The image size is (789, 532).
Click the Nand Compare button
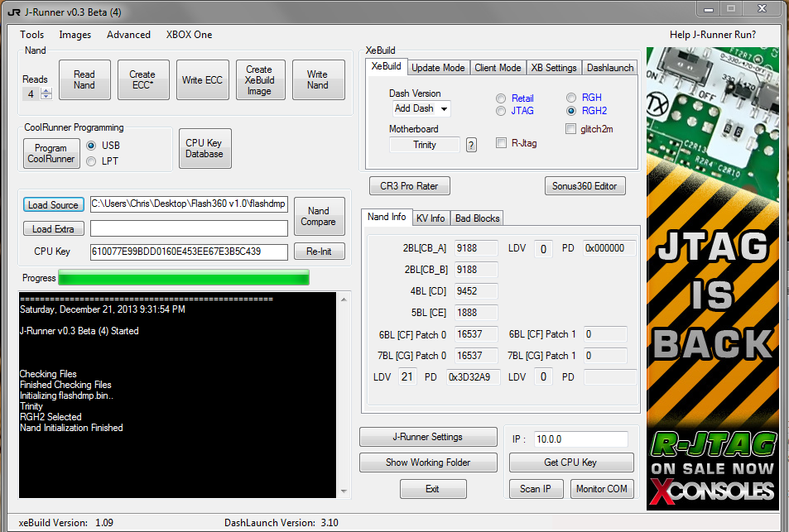tap(319, 216)
